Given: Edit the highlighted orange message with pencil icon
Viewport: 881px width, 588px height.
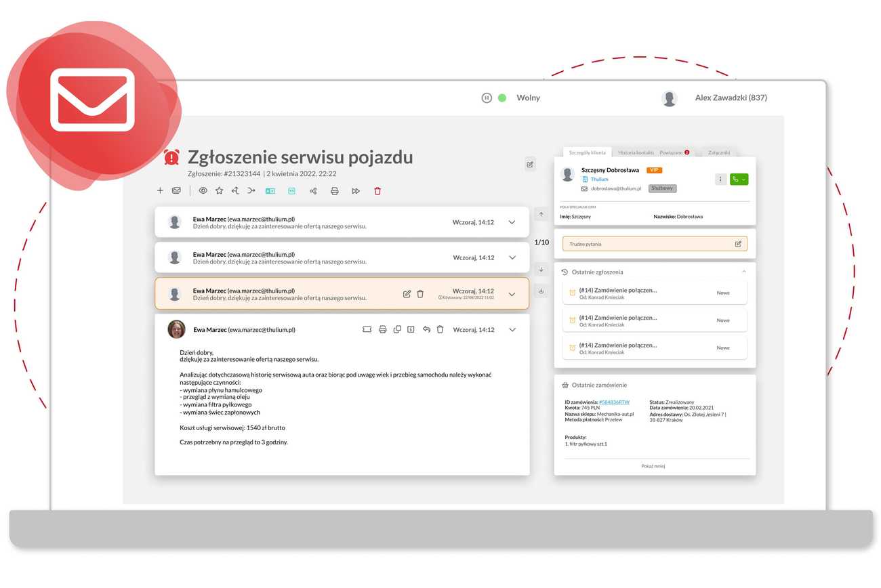Looking at the screenshot, I should (x=407, y=294).
